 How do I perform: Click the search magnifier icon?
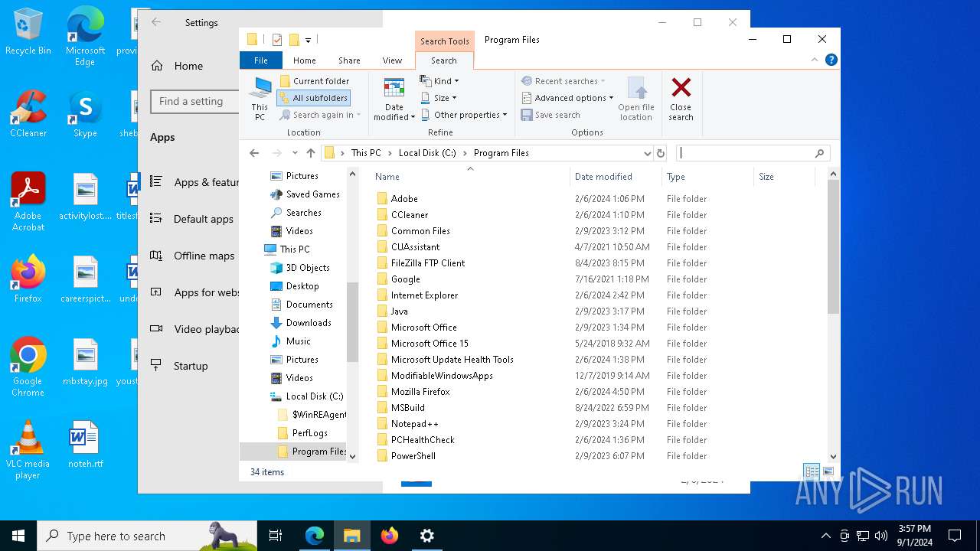coord(819,153)
